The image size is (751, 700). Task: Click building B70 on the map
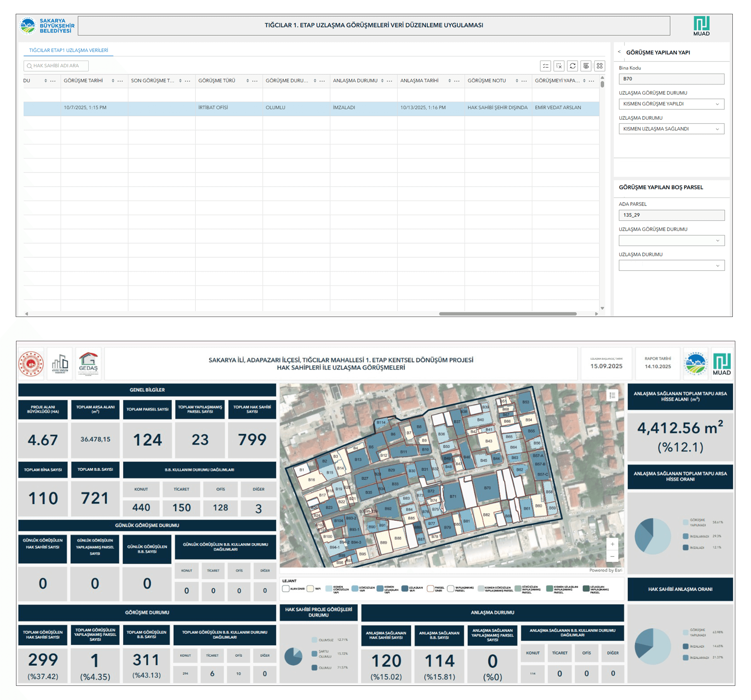click(x=487, y=488)
